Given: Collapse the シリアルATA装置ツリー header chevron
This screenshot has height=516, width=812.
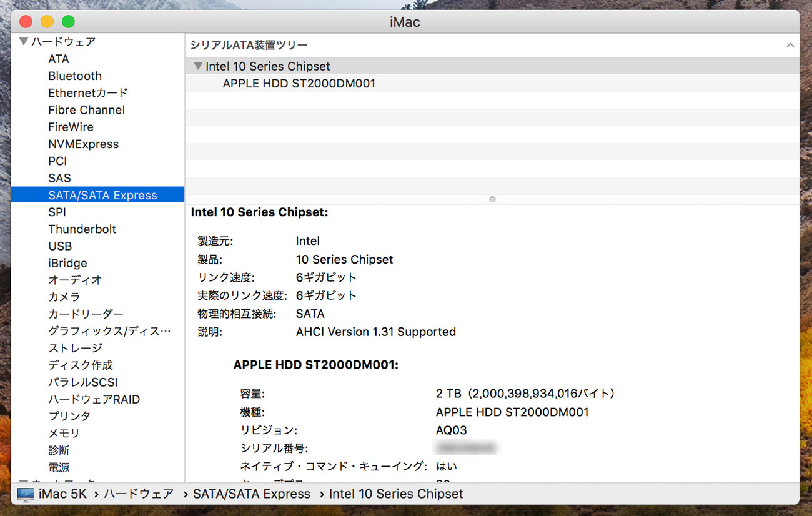Looking at the screenshot, I should tap(790, 46).
